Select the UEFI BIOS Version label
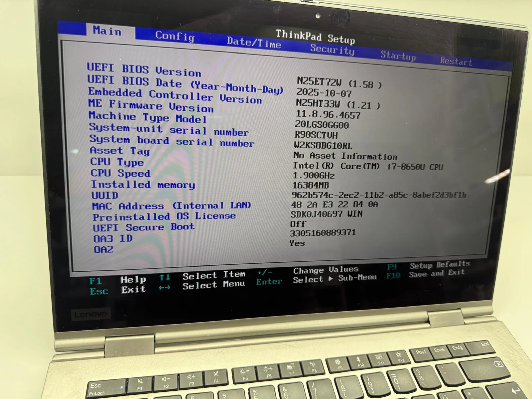This screenshot has height=399, width=532. pyautogui.click(x=144, y=69)
